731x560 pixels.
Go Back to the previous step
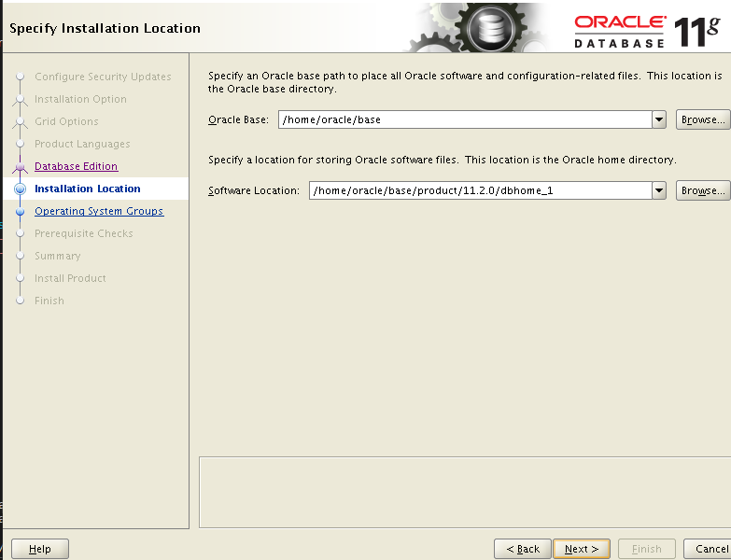click(523, 549)
